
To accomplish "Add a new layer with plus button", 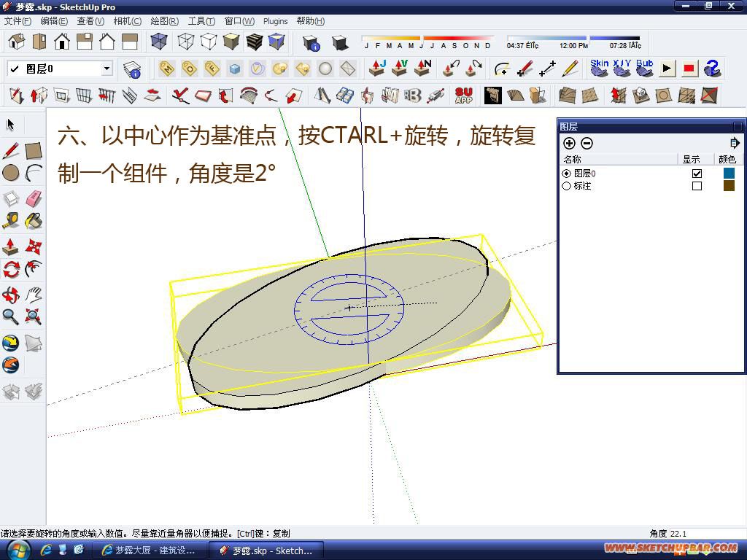I will [x=569, y=143].
